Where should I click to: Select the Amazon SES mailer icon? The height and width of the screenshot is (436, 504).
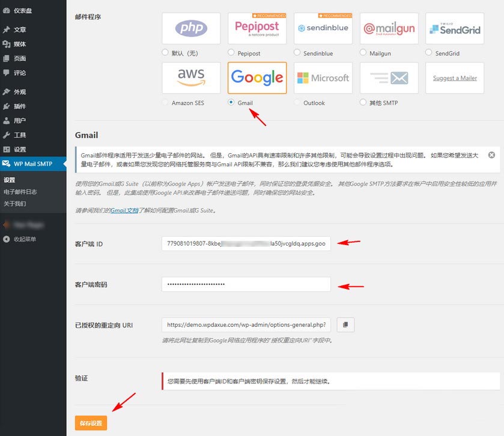191,78
